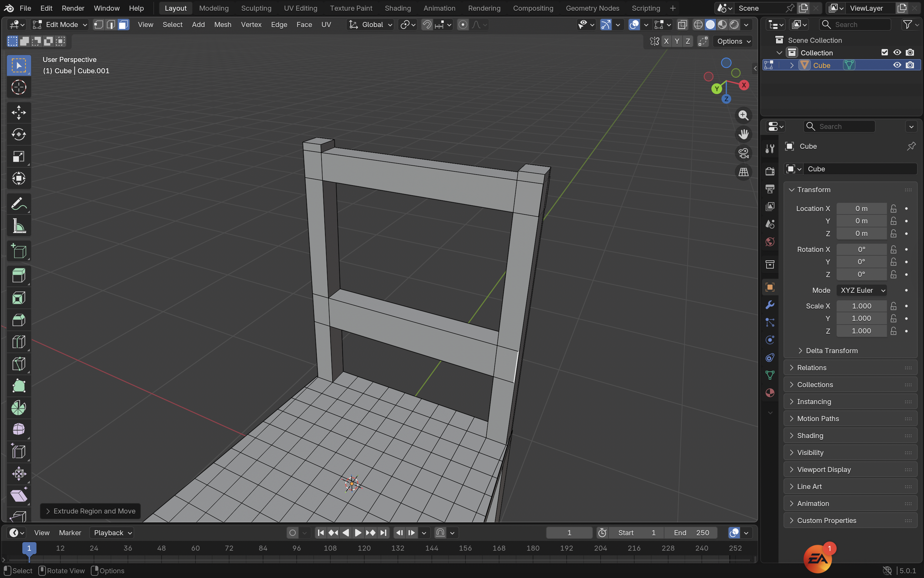
Task: Click the Location X field
Action: click(x=861, y=208)
